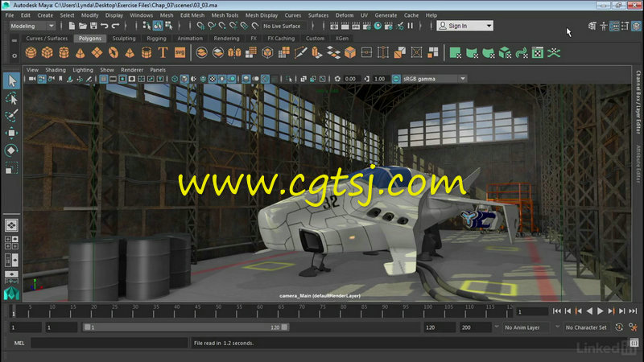Screen dimensions: 644x362
Task: Click play backwards button
Action: coord(589,311)
